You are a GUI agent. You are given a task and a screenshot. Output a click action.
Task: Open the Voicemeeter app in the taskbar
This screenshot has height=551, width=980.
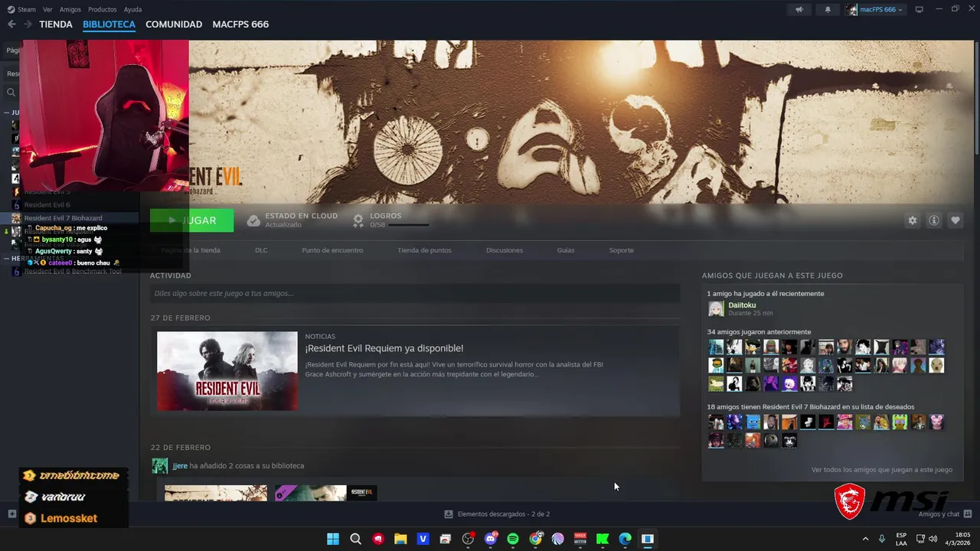580,539
